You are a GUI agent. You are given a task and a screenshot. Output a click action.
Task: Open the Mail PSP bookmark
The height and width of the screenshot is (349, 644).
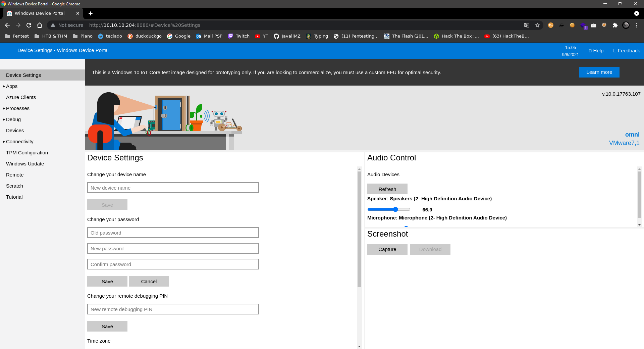click(x=209, y=36)
